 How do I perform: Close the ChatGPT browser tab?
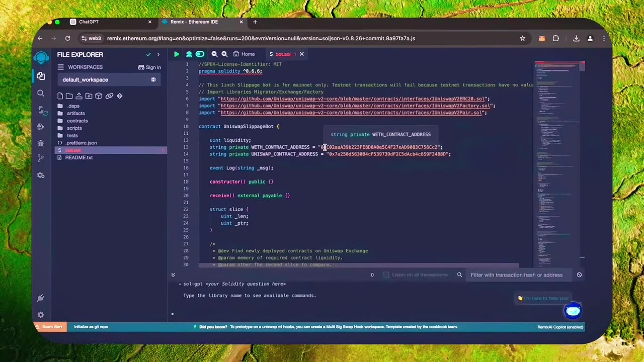tap(149, 22)
